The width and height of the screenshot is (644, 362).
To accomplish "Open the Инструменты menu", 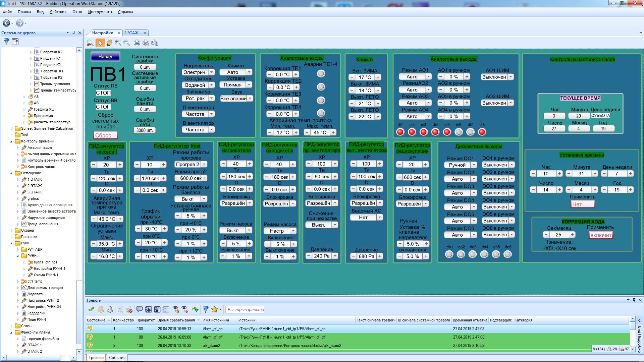I will (x=100, y=12).
